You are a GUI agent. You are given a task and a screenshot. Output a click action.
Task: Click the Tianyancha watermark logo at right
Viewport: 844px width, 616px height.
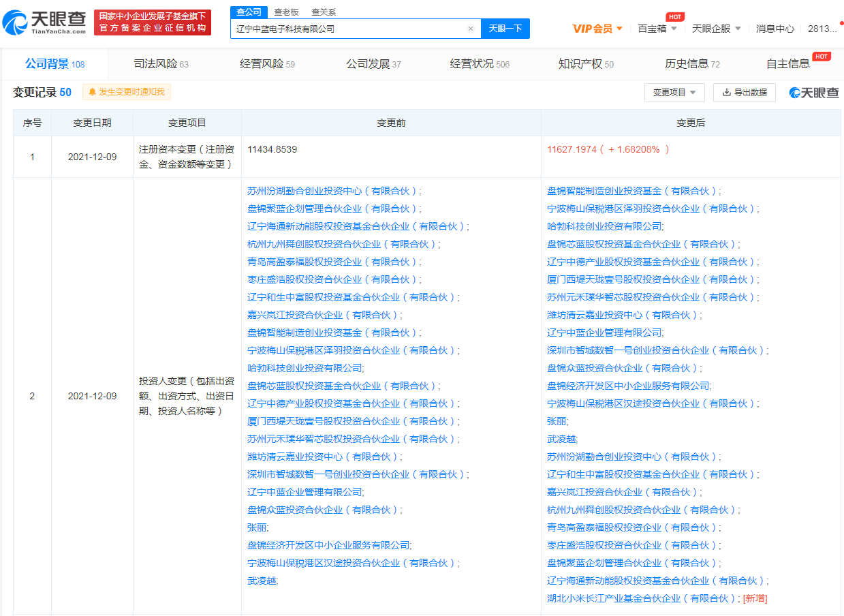coord(814,93)
